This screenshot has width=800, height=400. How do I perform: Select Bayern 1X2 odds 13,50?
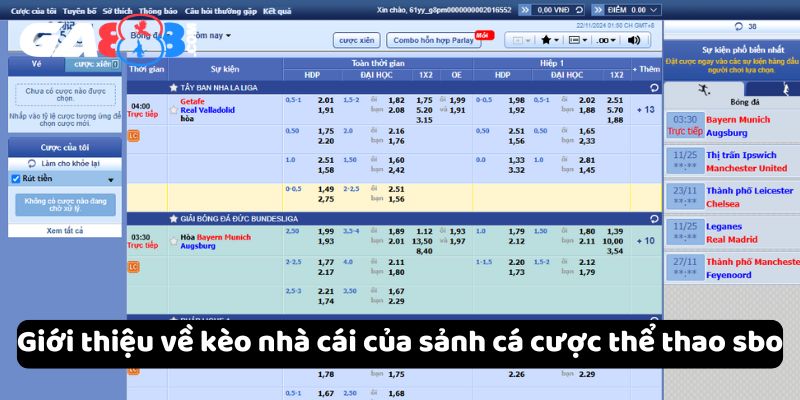pos(424,241)
